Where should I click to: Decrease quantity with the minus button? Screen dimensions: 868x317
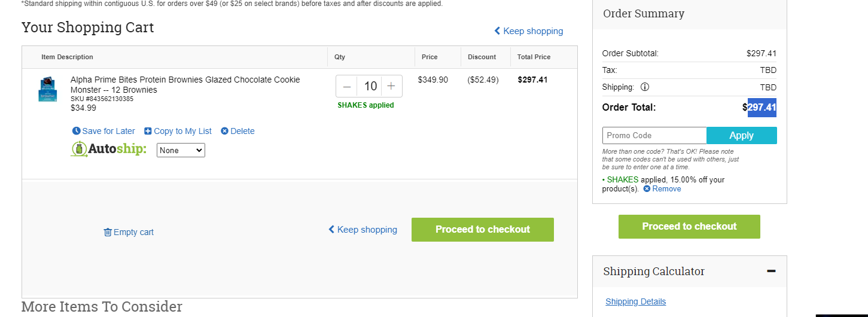347,86
